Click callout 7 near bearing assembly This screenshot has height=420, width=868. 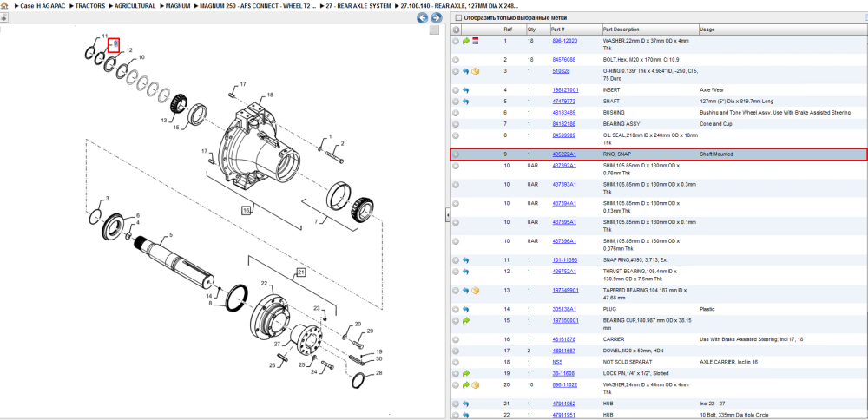pos(316,221)
